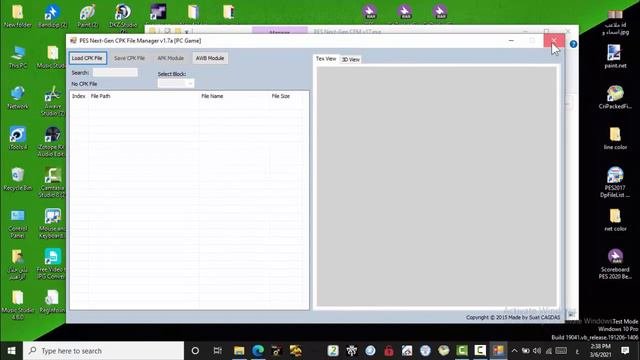Select the Free Video to JPG Converter shortcut
The width and height of the screenshot is (640, 360).
point(51,264)
